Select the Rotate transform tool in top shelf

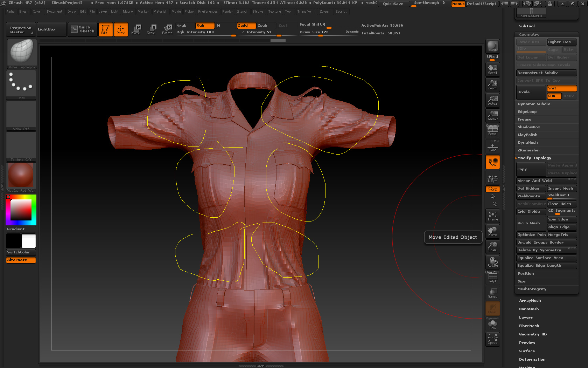point(167,29)
